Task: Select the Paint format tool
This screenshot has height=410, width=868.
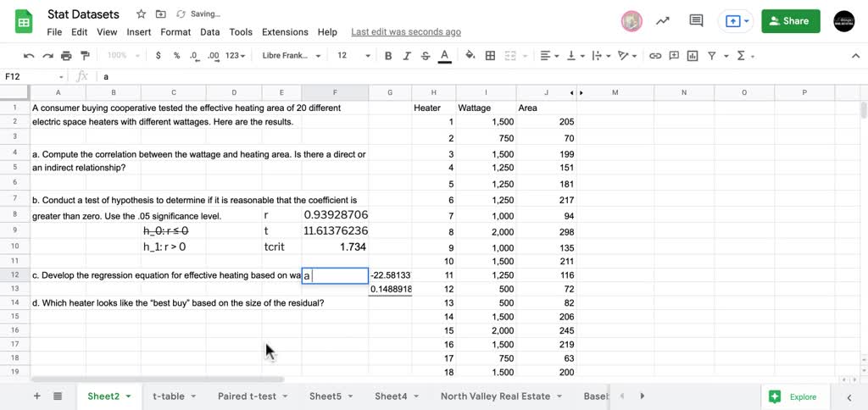Action: point(85,56)
